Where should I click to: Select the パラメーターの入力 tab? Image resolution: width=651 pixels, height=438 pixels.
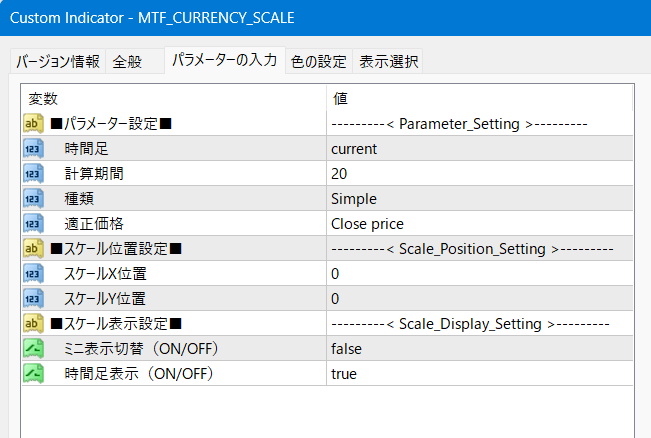(225, 60)
